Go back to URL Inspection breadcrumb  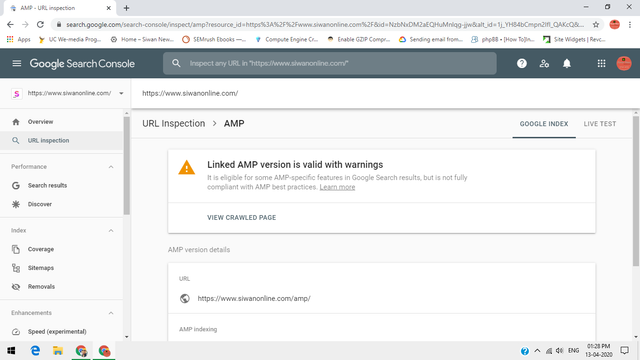pyautogui.click(x=173, y=123)
